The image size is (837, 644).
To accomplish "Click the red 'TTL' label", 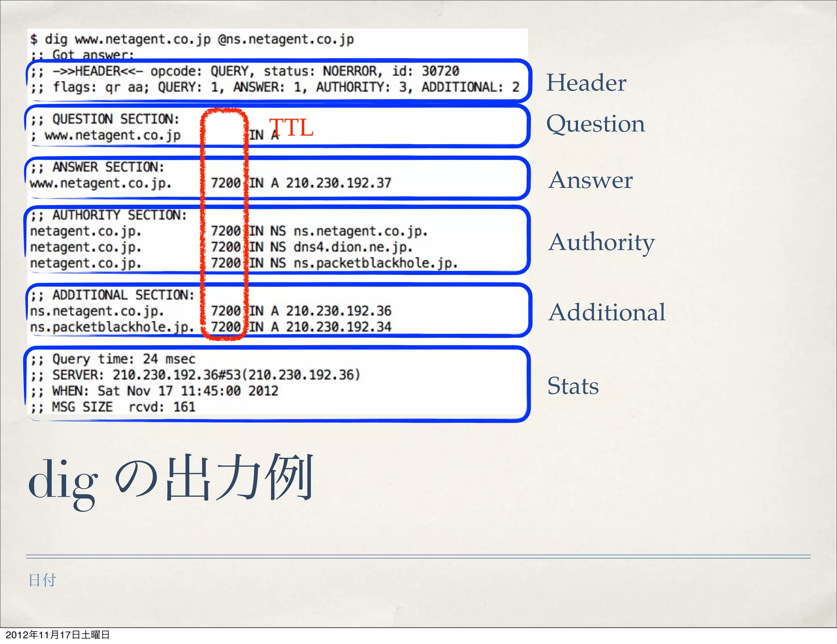I will [x=291, y=127].
